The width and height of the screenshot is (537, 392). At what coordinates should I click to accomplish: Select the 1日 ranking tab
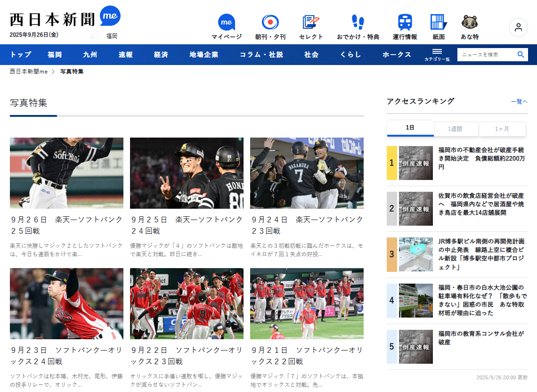410,128
